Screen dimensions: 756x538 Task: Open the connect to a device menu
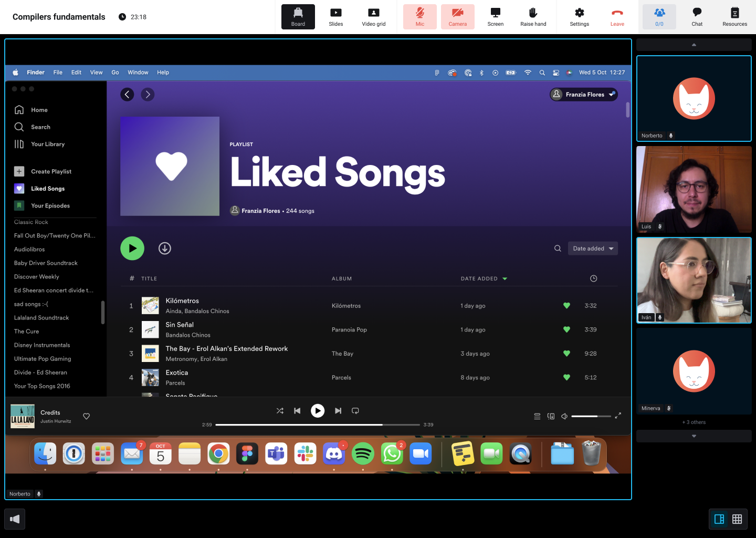tap(551, 416)
